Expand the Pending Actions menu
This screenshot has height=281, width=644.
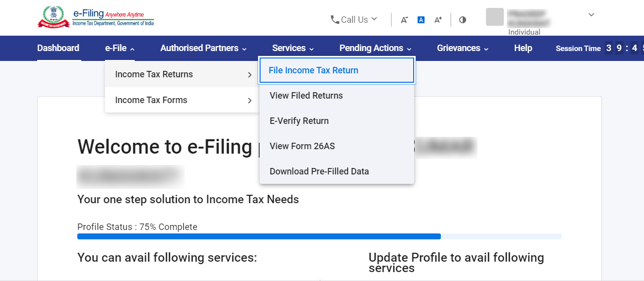click(375, 48)
